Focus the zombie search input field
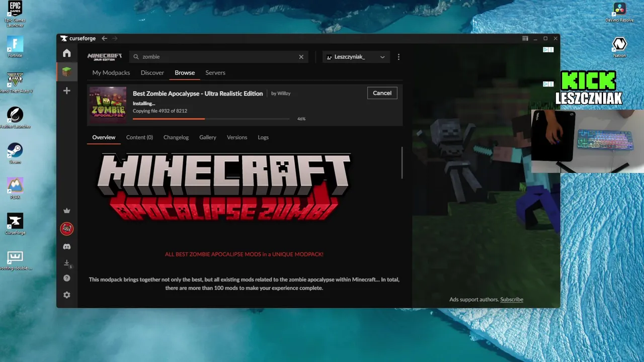This screenshot has width=644, height=362. (x=218, y=57)
